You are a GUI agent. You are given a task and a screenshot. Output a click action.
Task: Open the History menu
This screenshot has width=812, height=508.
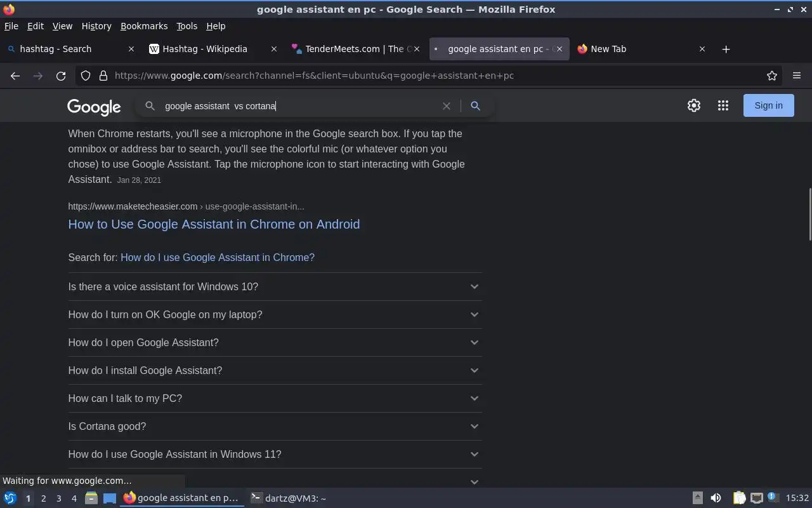click(x=96, y=26)
